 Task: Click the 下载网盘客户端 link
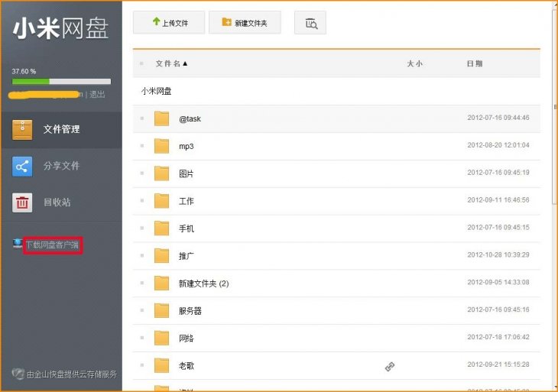point(53,245)
